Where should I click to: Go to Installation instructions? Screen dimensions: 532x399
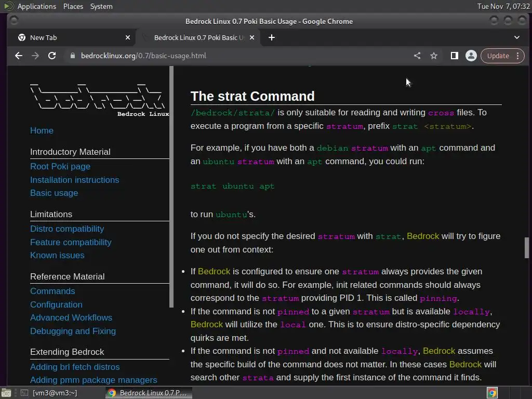[x=75, y=180]
